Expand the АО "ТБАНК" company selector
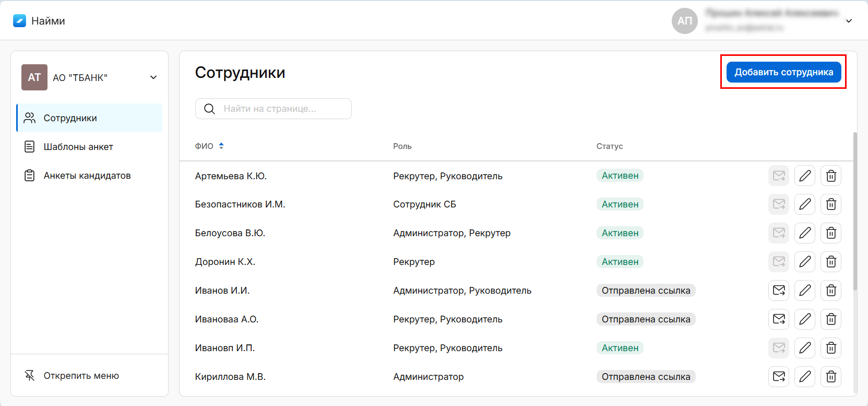The height and width of the screenshot is (406, 868). tap(153, 77)
